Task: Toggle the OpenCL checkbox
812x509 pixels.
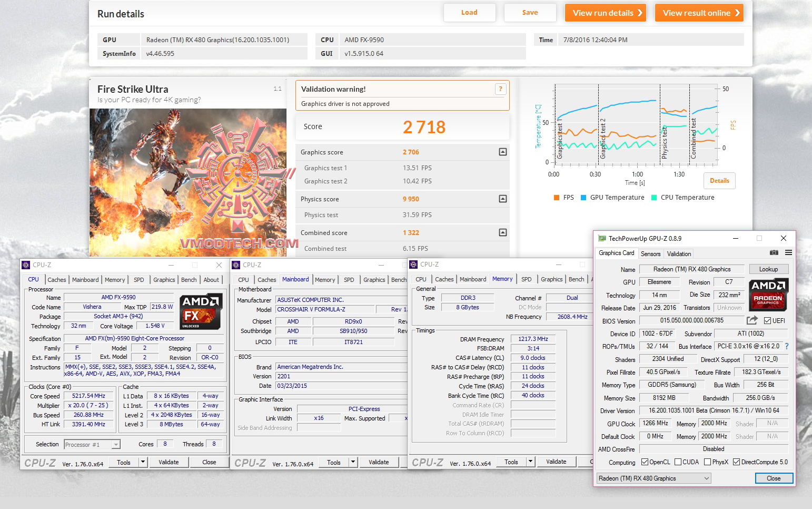Action: pyautogui.click(x=645, y=462)
